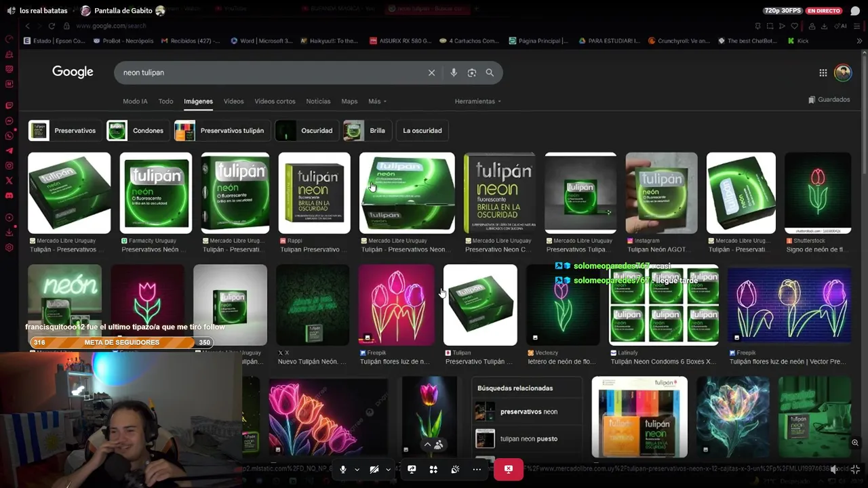This screenshot has width=868, height=488.
Task: Open related search tulipan neon puesto
Action: tap(527, 439)
